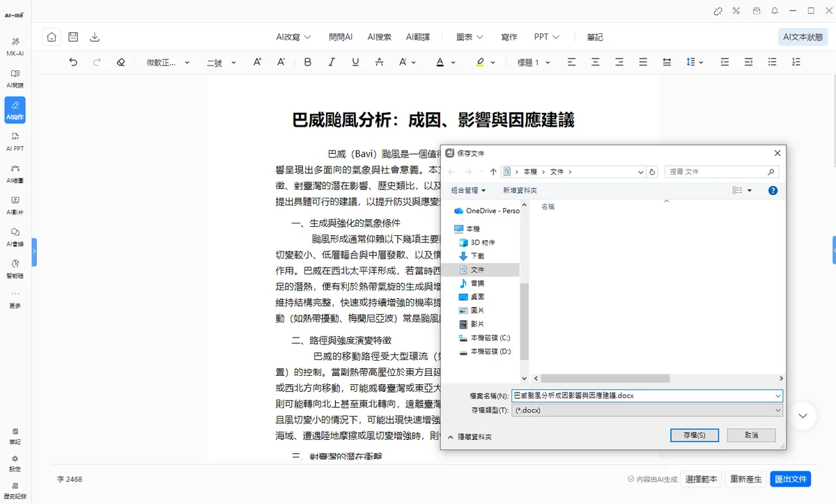Open the font family dropdown
Image resolution: width=836 pixels, height=504 pixels.
tap(168, 63)
